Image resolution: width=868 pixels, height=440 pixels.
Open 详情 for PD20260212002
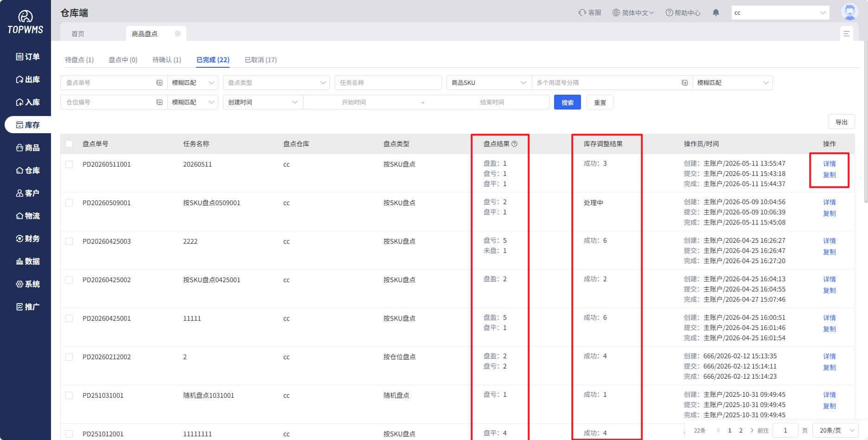coord(830,356)
